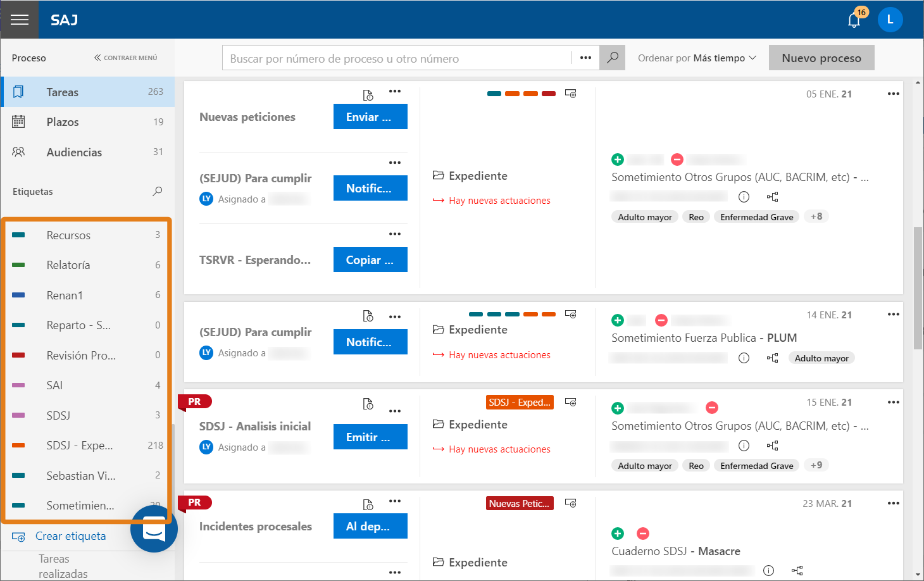Click the Crear etiqueta link

pyautogui.click(x=70, y=536)
